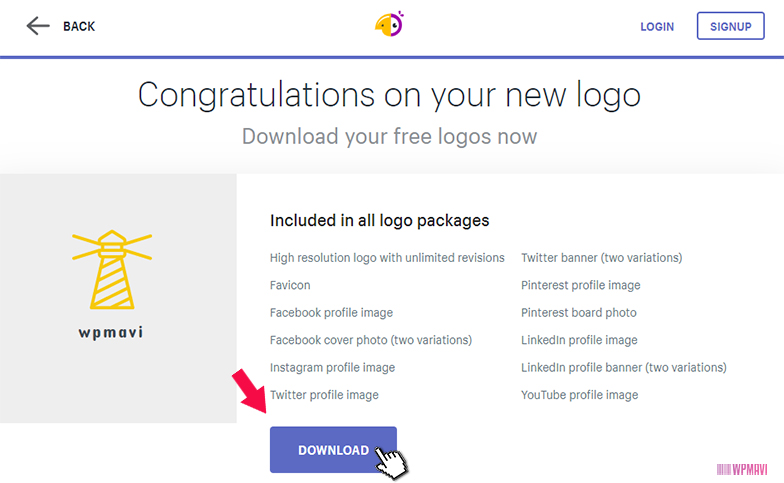Click Instagram profile image item
The width and height of the screenshot is (784, 483).
tap(332, 368)
